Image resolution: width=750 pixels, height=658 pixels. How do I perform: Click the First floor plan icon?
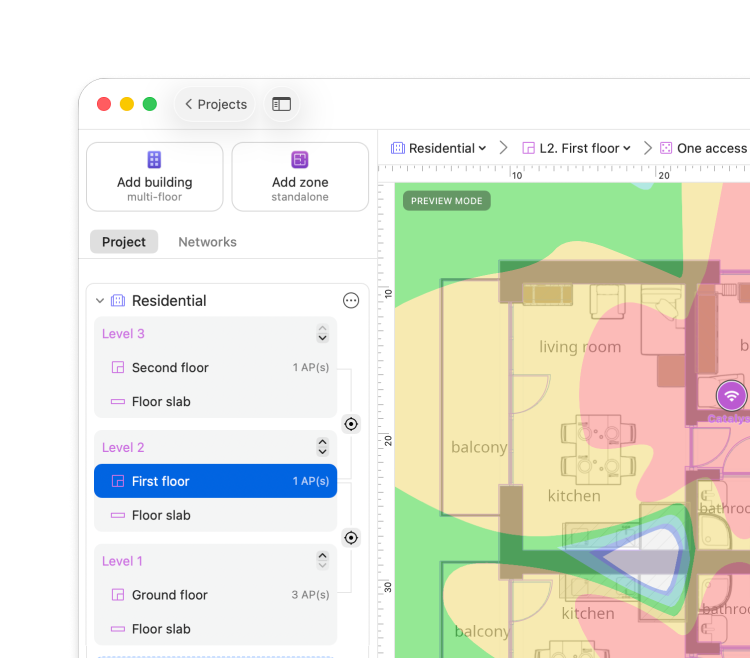tap(118, 481)
